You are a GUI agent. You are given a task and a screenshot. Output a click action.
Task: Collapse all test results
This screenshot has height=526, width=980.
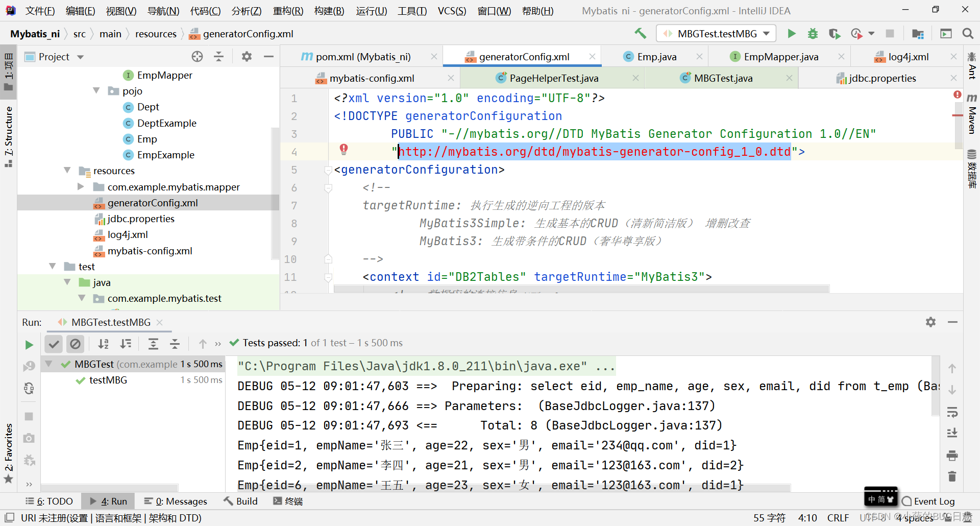point(175,344)
